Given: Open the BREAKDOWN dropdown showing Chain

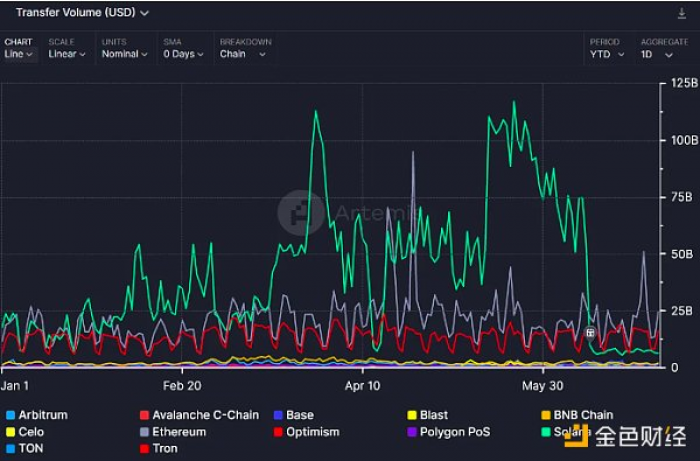Looking at the screenshot, I should (x=245, y=48).
